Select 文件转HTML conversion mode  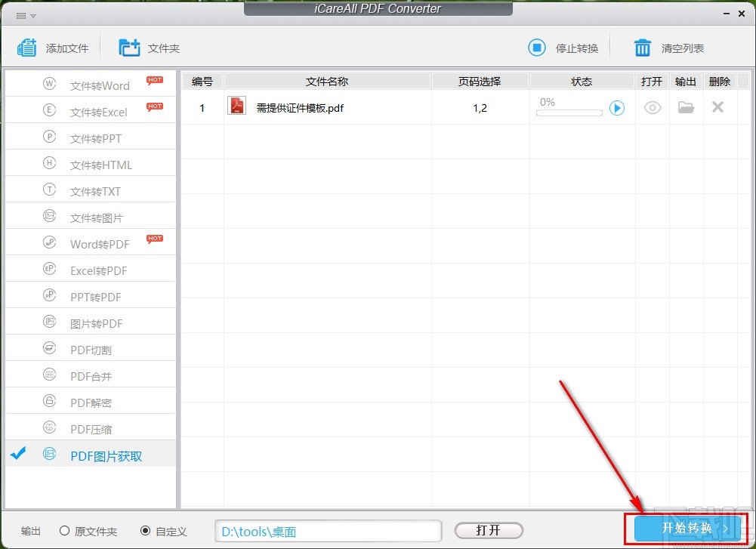click(91, 163)
